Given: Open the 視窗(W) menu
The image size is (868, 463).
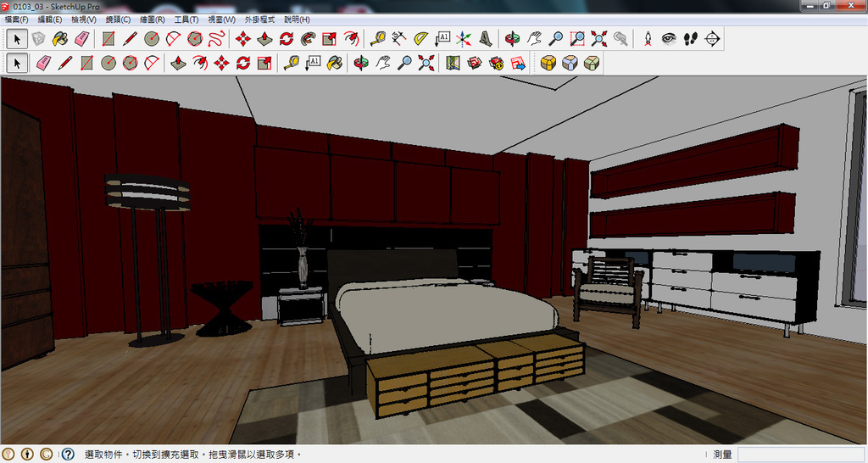Looking at the screenshot, I should [221, 20].
